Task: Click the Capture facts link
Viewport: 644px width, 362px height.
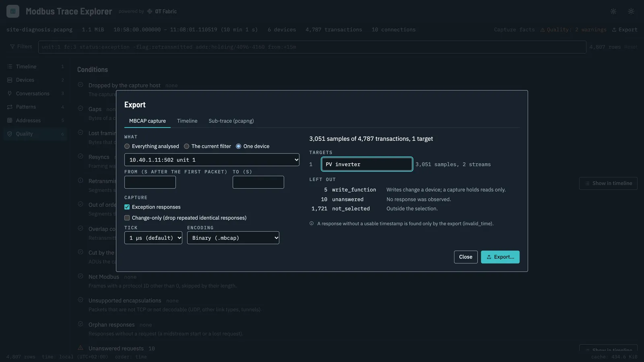Action: (514, 30)
